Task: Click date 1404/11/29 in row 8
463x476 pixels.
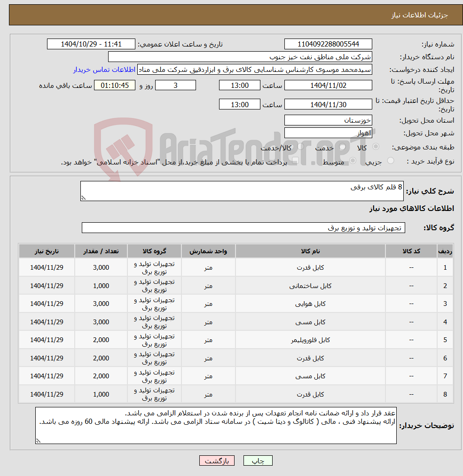Action: click(47, 394)
